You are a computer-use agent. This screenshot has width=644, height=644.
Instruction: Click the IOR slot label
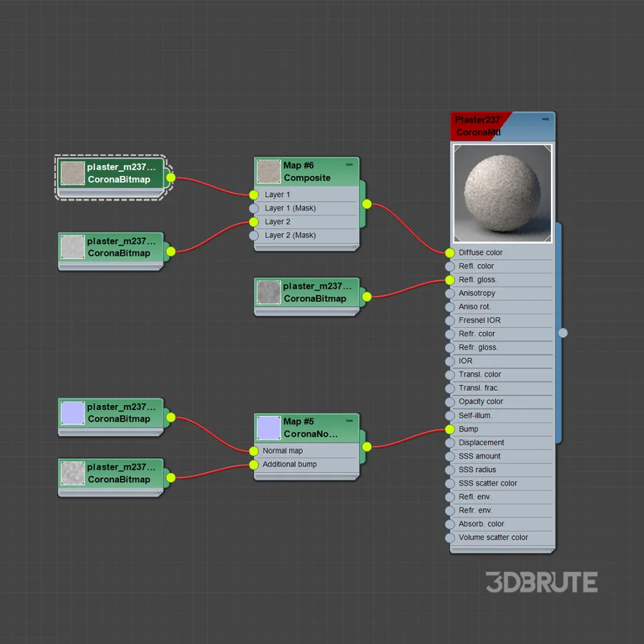point(465,361)
